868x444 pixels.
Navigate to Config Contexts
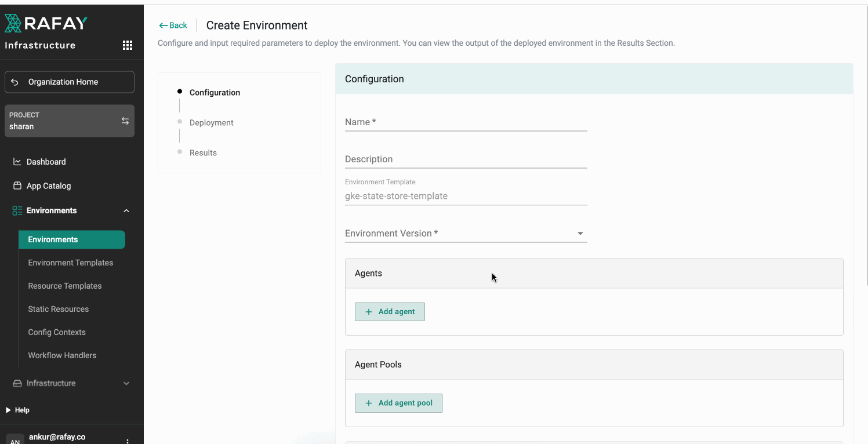[x=57, y=332]
